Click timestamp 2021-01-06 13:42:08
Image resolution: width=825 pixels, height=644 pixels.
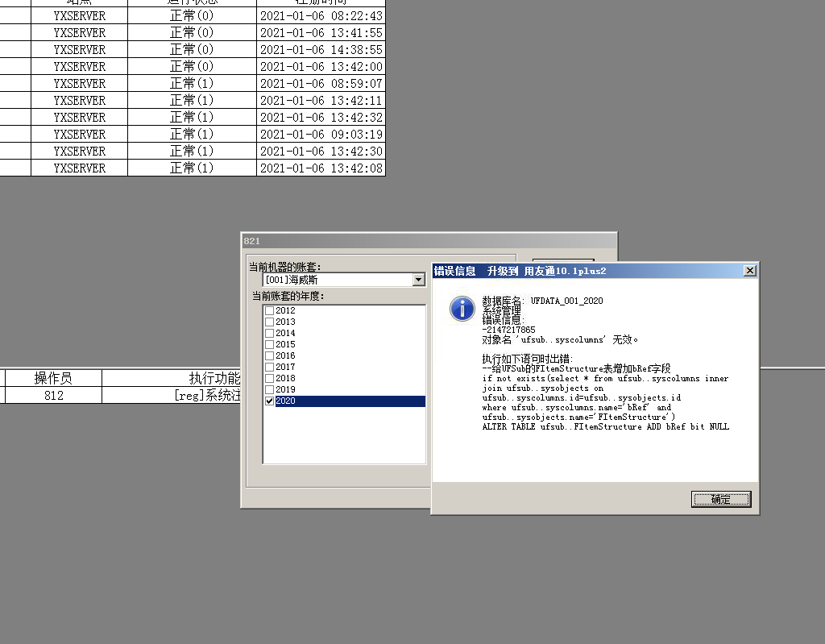point(321,168)
